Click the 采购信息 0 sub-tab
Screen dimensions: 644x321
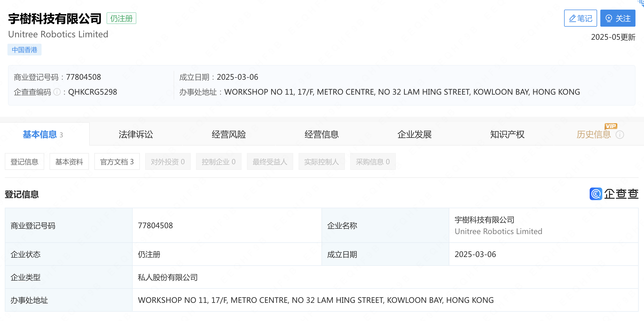373,162
